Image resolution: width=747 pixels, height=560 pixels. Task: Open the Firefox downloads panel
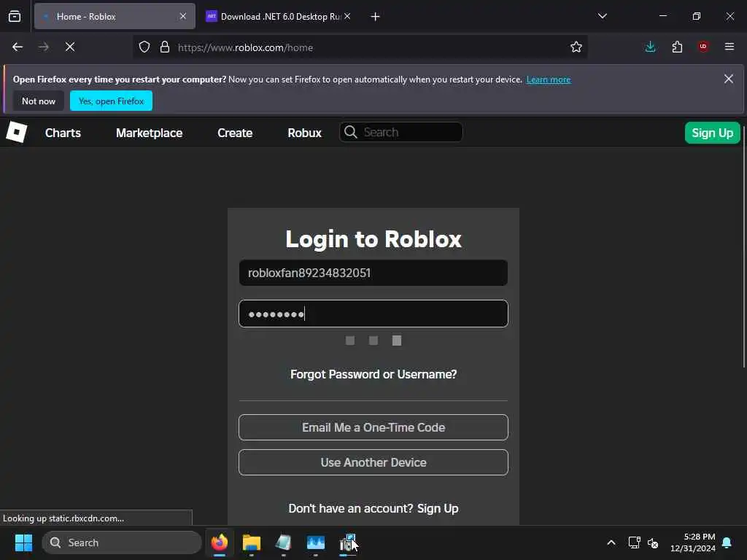click(x=650, y=47)
